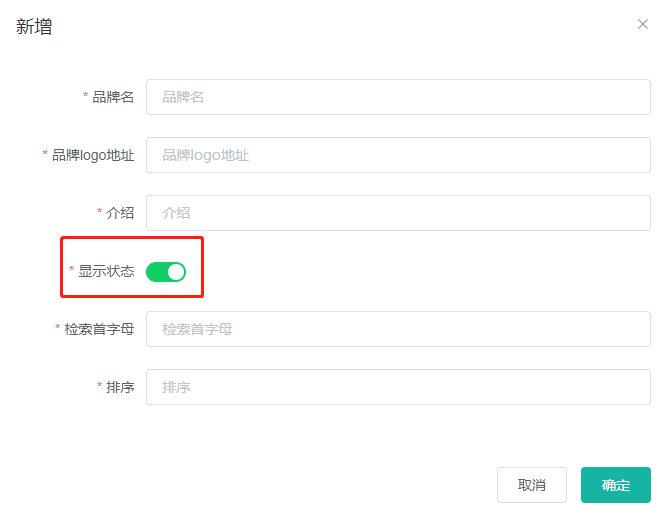Focus the 品牌名 input field
Screen dimensions: 665x519
coord(398,97)
